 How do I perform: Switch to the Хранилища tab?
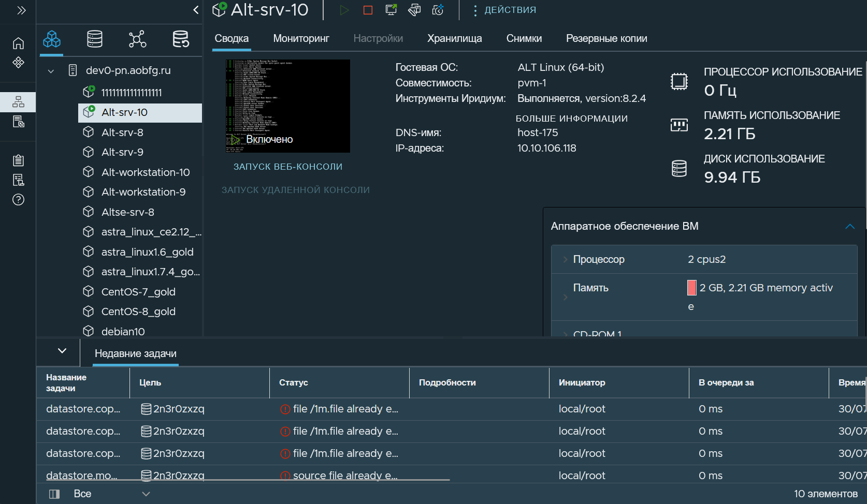click(455, 38)
